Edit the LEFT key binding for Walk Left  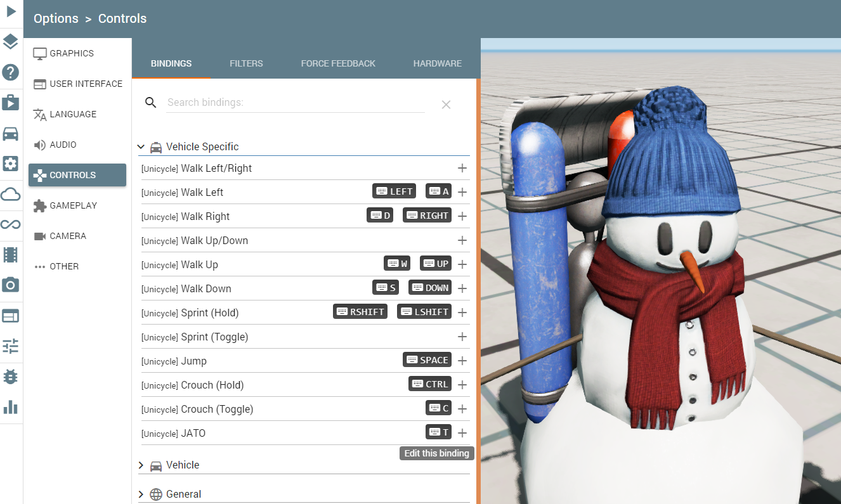point(394,191)
